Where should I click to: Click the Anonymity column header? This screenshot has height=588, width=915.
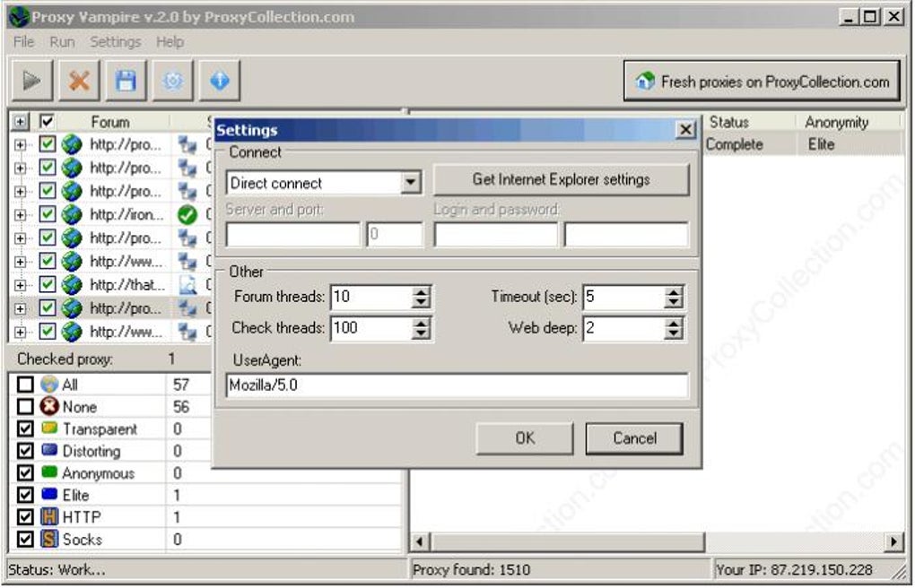[x=837, y=122]
